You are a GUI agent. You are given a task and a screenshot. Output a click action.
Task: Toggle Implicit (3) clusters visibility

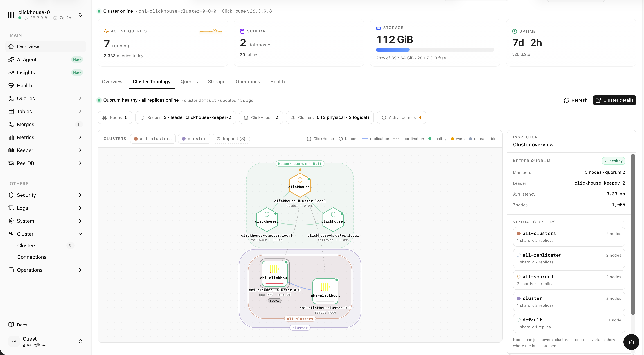click(231, 139)
